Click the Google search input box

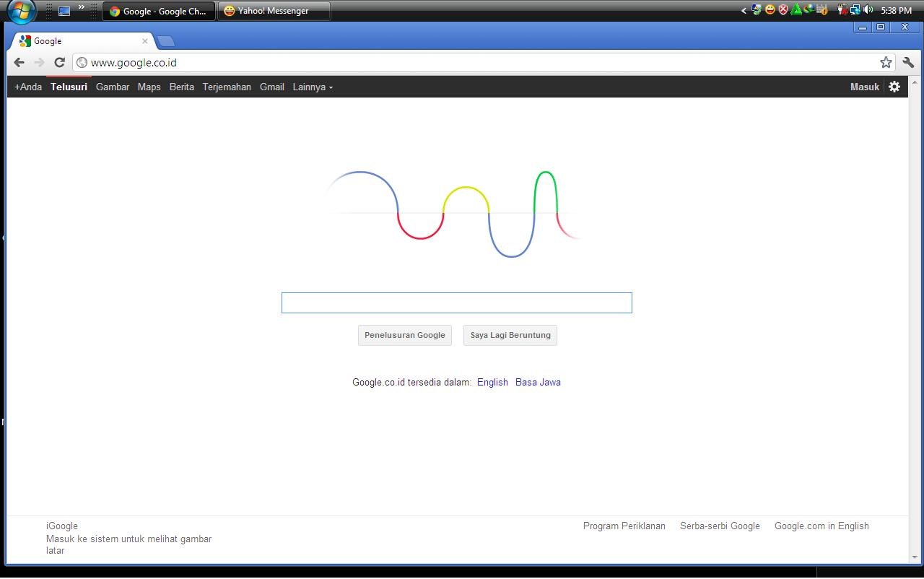(x=457, y=302)
